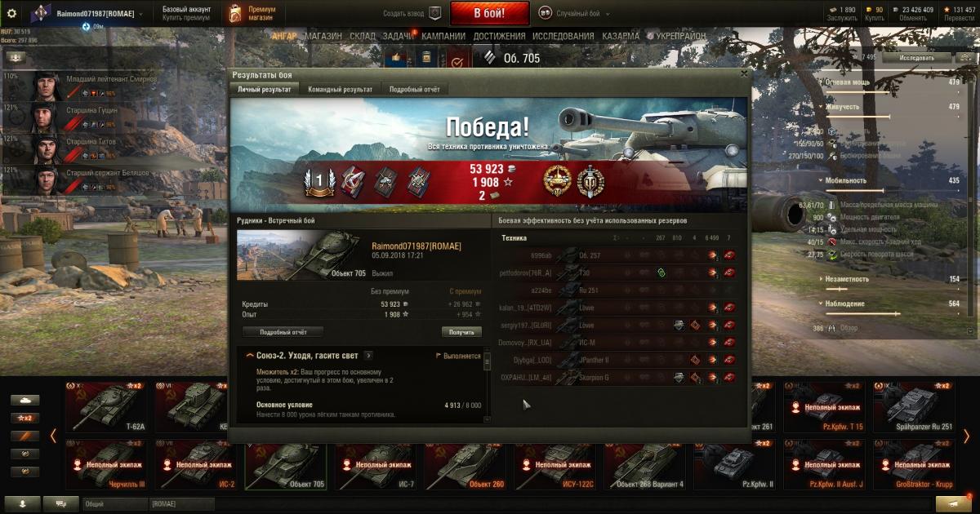
Task: Open the Премиум магазин shop icon
Action: pos(235,13)
